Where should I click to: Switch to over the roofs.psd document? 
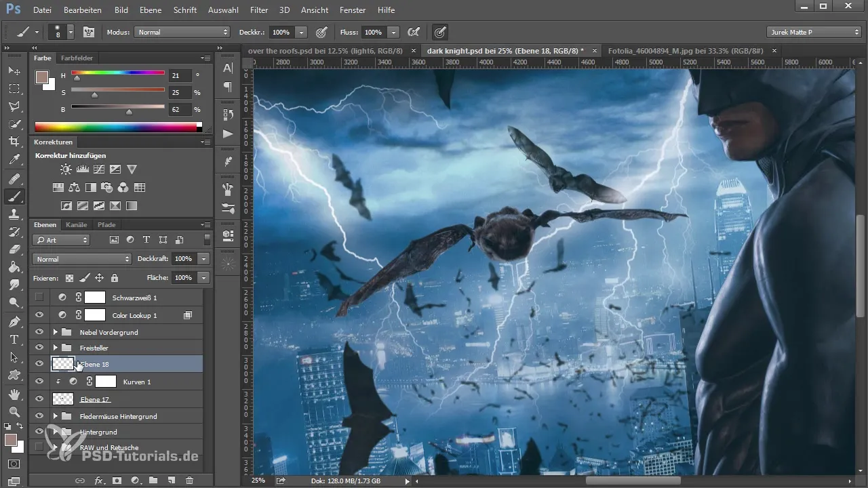tap(325, 51)
